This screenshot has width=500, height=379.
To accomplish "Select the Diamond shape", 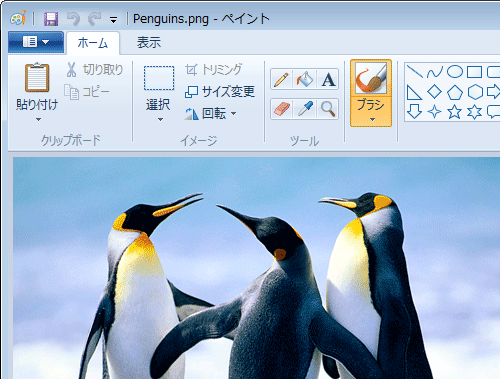I will tap(435, 92).
